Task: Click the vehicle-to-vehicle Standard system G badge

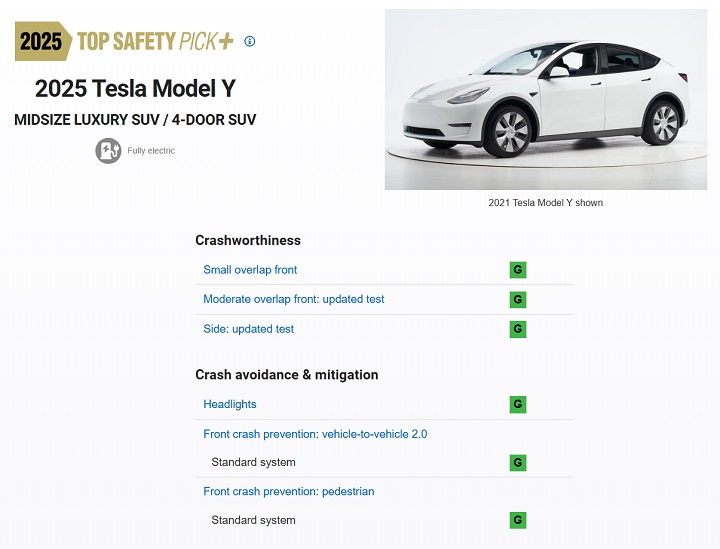Action: pos(518,463)
